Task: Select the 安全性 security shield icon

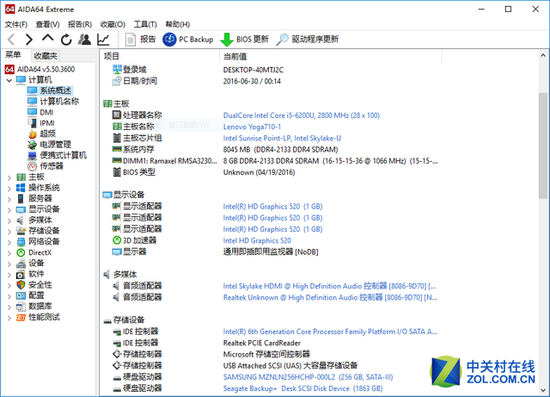Action: pos(21,285)
